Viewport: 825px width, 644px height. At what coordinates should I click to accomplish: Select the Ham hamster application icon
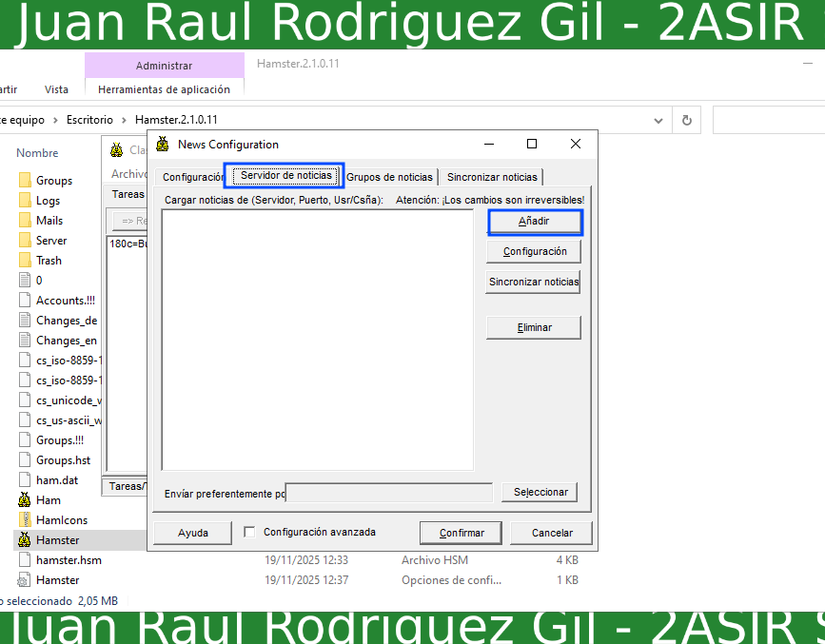pyautogui.click(x=25, y=499)
